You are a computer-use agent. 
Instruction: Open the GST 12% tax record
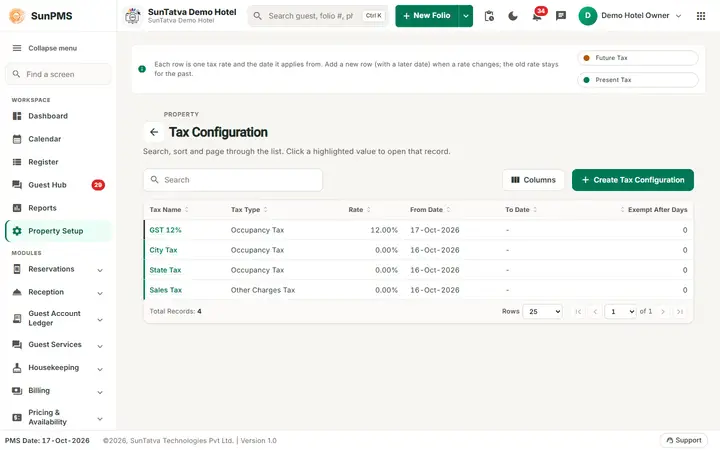pyautogui.click(x=165, y=230)
